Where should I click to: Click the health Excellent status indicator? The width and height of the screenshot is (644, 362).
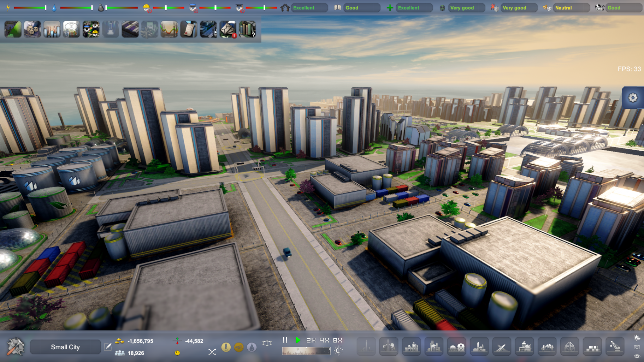[x=414, y=7]
